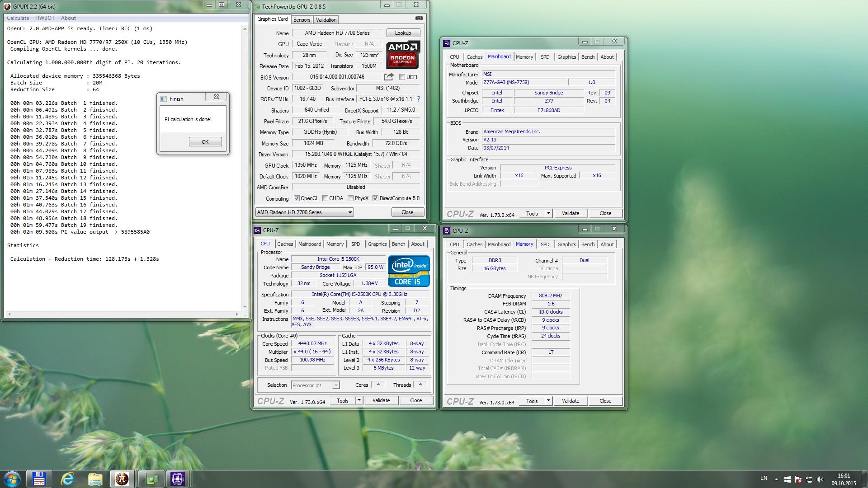
Task: Switch to the Validation tab in GPU-Z
Action: [326, 20]
